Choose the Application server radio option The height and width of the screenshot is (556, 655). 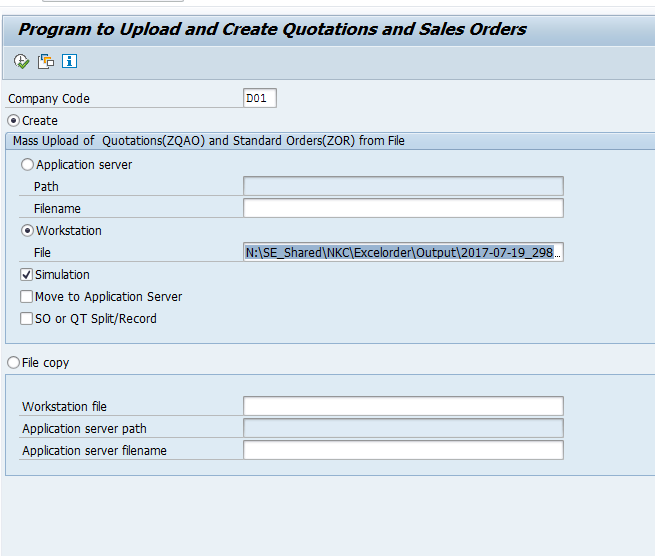click(27, 165)
